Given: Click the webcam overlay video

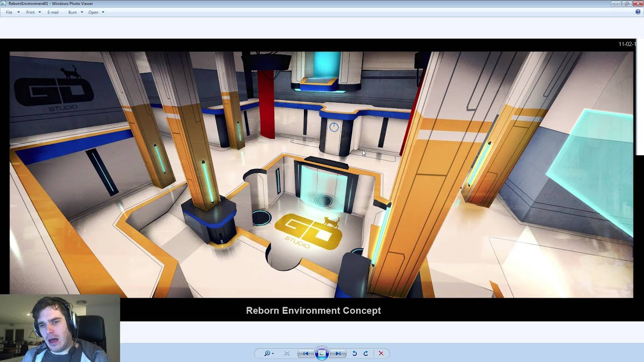Looking at the screenshot, I should pyautogui.click(x=60, y=328).
